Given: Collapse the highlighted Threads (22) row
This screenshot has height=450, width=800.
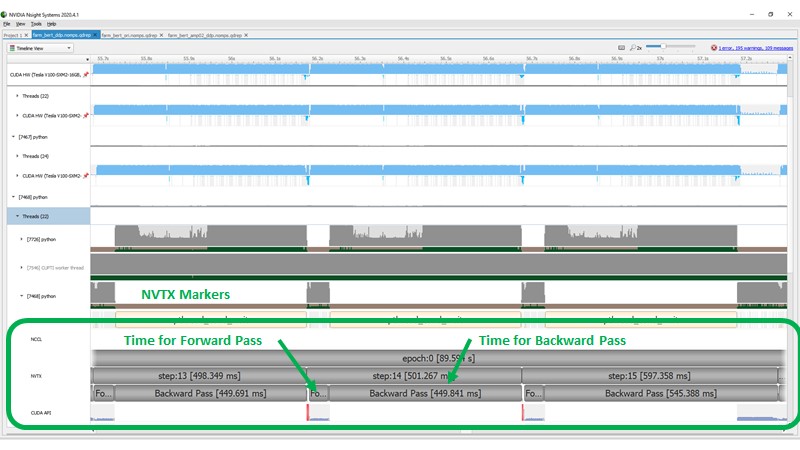Looking at the screenshot, I should coord(17,216).
